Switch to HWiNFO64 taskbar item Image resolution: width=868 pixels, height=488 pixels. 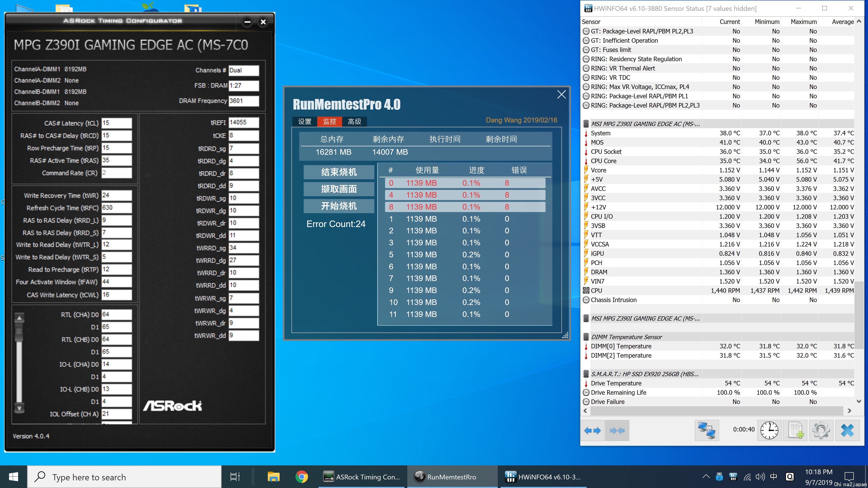click(x=543, y=476)
